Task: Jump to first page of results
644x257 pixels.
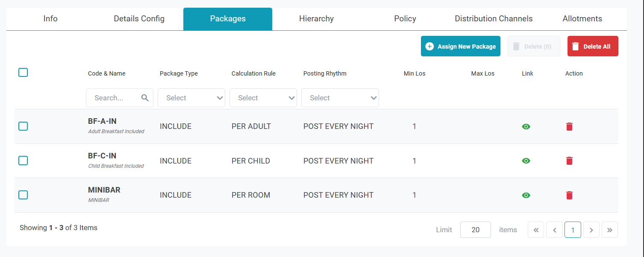Action: click(x=536, y=230)
